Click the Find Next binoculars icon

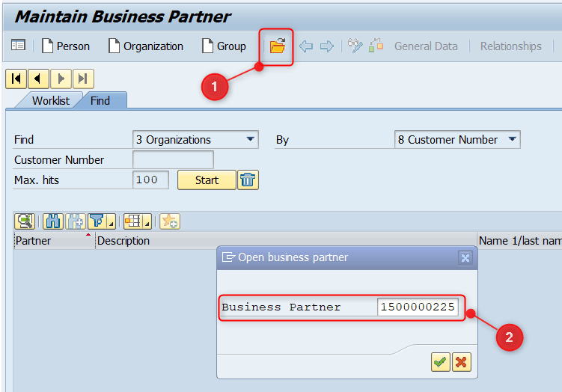pyautogui.click(x=76, y=221)
